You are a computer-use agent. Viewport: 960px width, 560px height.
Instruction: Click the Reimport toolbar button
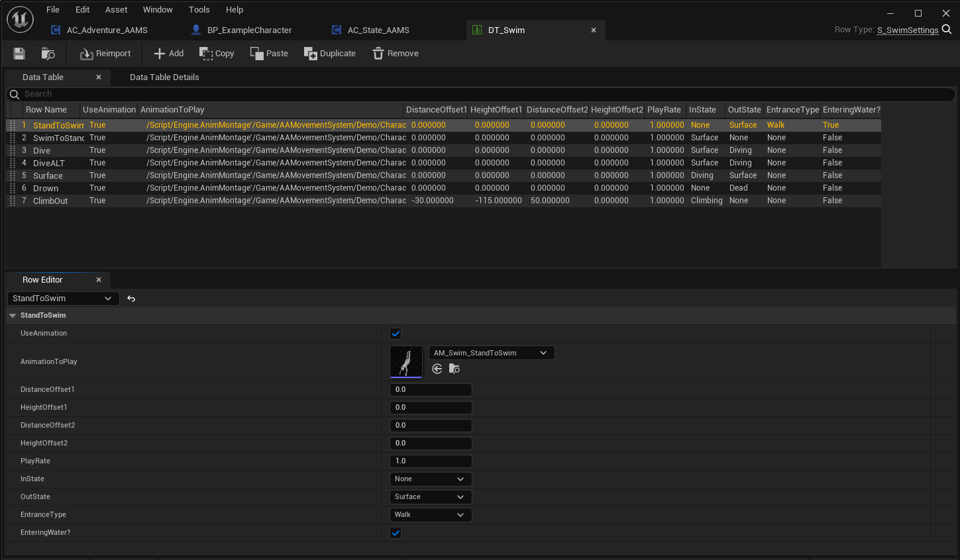click(105, 54)
